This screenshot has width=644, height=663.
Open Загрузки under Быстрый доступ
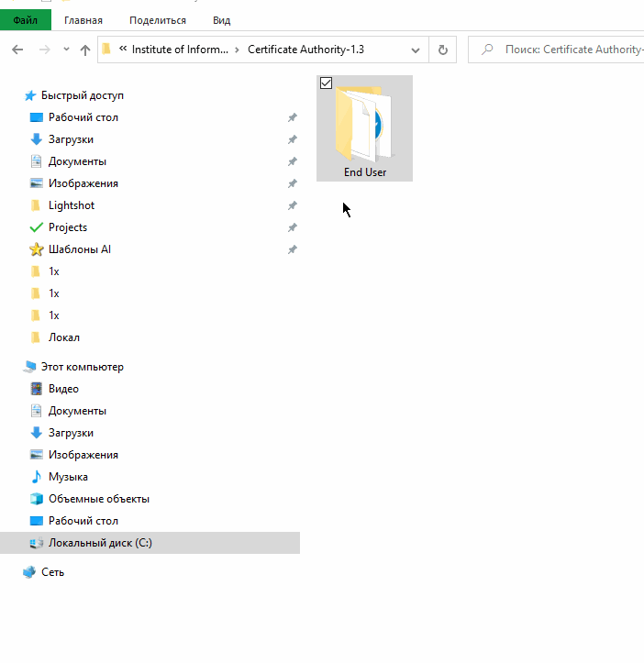tap(71, 139)
